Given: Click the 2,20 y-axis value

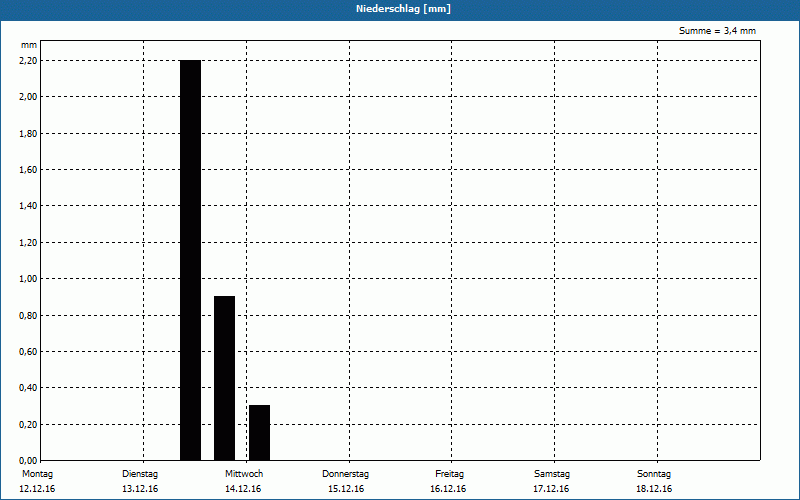Looking at the screenshot, I should (x=28, y=61).
